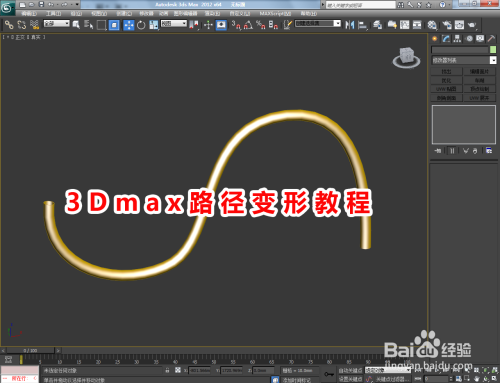500x383 pixels.
Task: Click the 挤出 modifier button
Action: [446, 72]
